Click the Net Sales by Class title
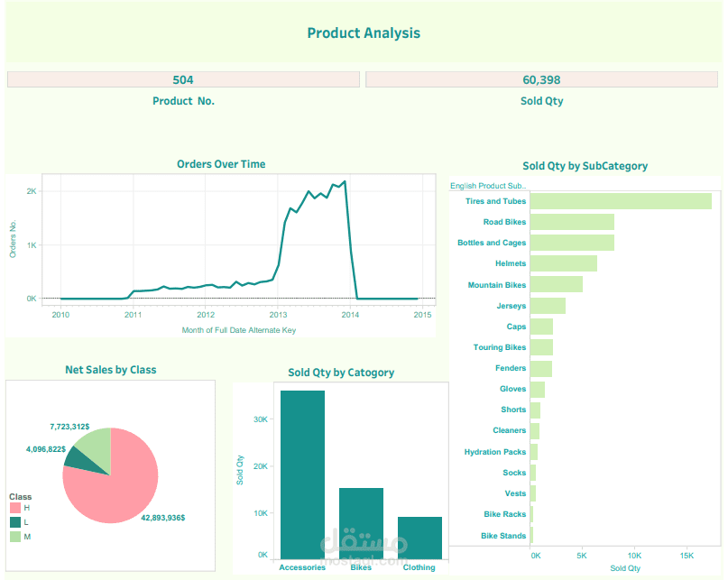The image size is (728, 580). pyautogui.click(x=110, y=370)
